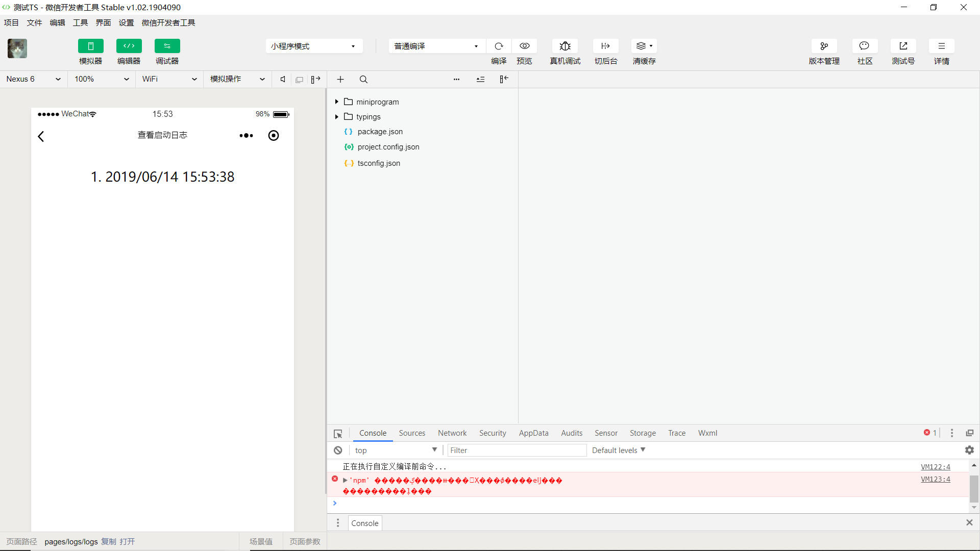
Task: Open devtools customize menu (three dots)
Action: 952,433
